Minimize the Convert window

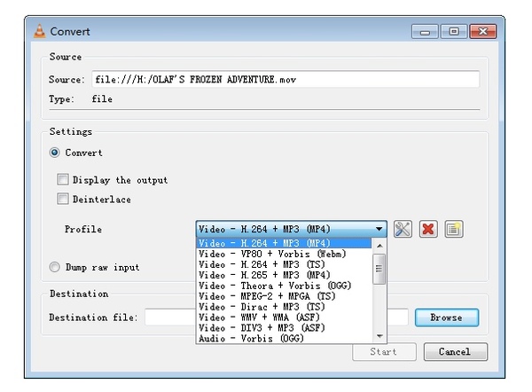[425, 32]
